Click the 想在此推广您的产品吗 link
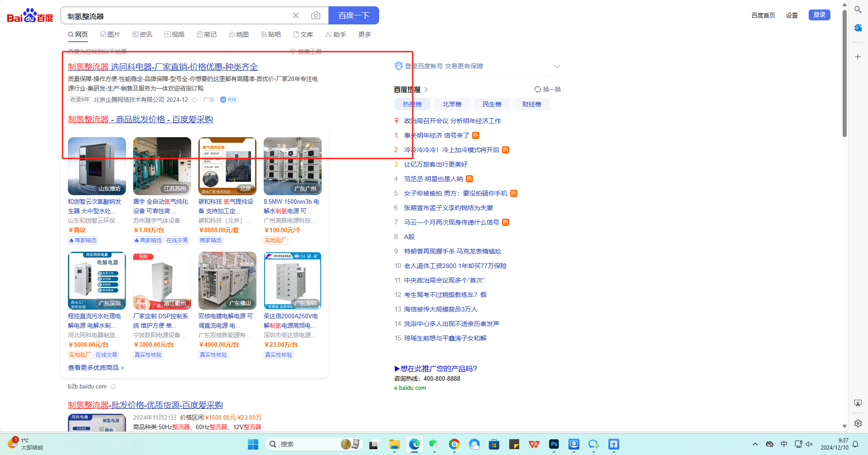868x455 pixels. [x=435, y=369]
